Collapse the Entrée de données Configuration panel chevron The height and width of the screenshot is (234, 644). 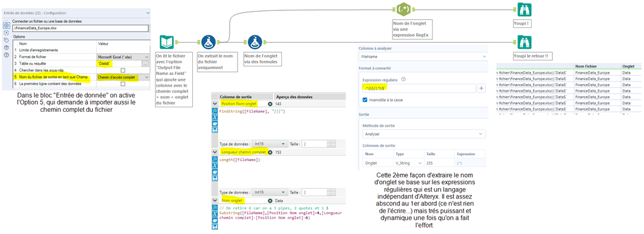point(148,13)
